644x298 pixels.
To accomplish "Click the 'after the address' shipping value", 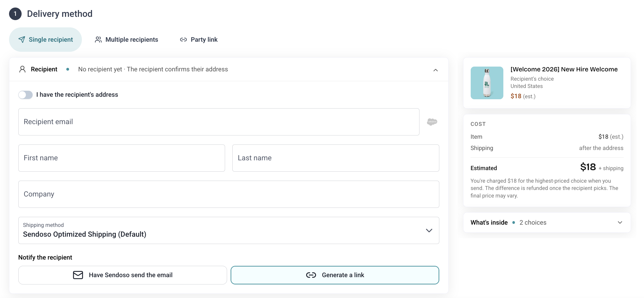I will (x=601, y=148).
